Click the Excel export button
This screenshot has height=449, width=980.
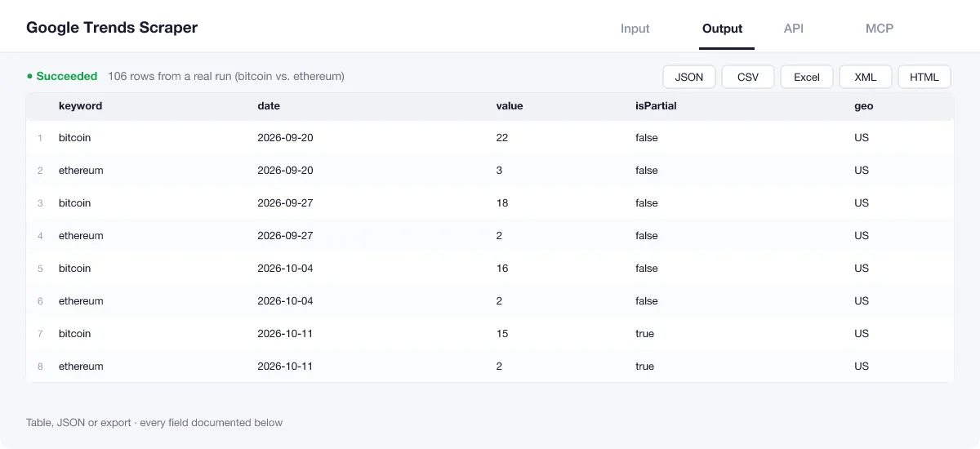pos(807,77)
